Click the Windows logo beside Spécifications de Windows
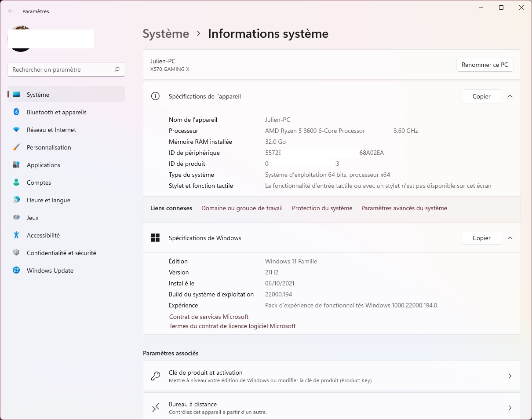The height and width of the screenshot is (420, 532). [155, 238]
